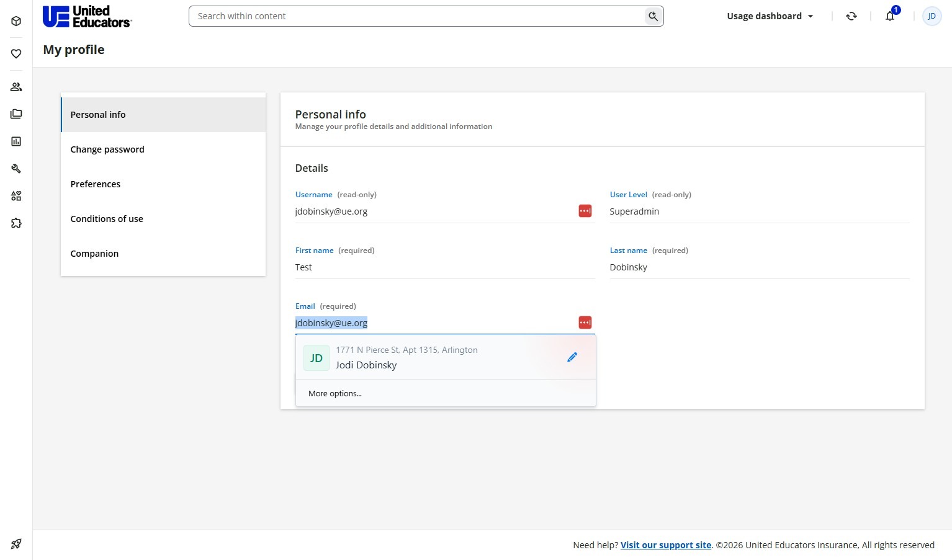Click the rocket icon at sidebar bottom
This screenshot has width=952, height=560.
[x=16, y=544]
